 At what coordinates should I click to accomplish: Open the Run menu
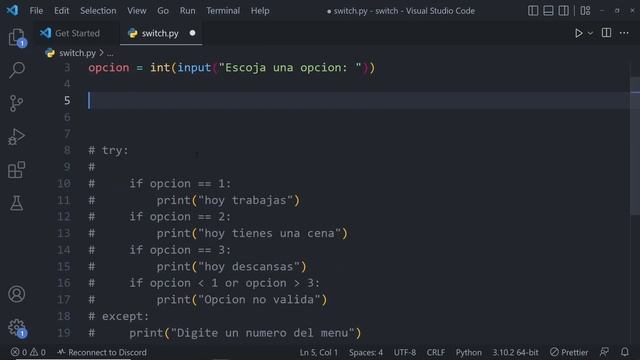[x=187, y=11]
